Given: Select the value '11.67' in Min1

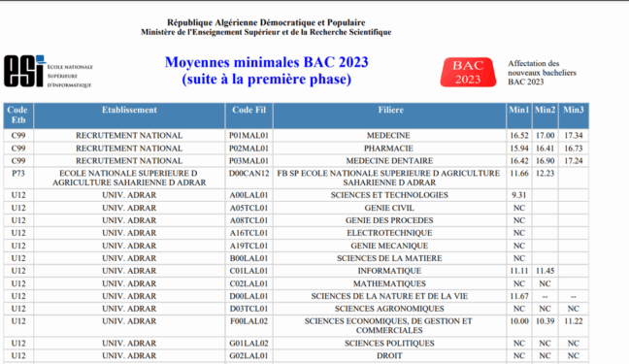Looking at the screenshot, I should click(519, 296).
